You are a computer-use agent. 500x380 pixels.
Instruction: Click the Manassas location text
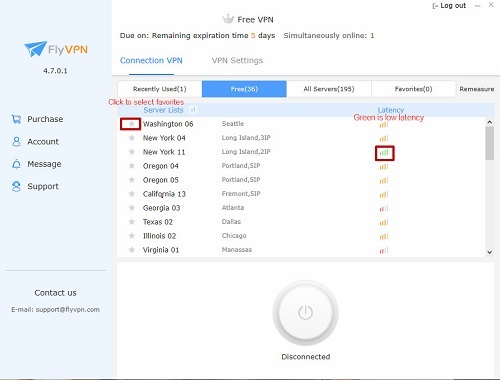point(237,250)
